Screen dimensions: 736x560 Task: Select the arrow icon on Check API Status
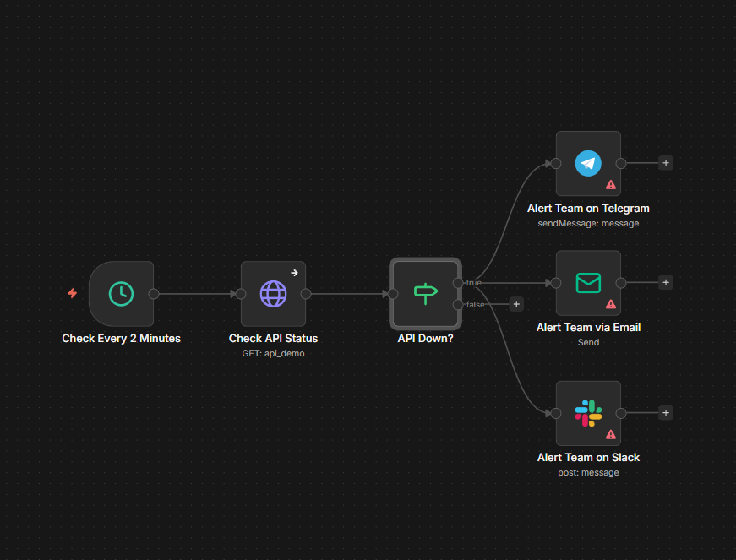coord(295,273)
